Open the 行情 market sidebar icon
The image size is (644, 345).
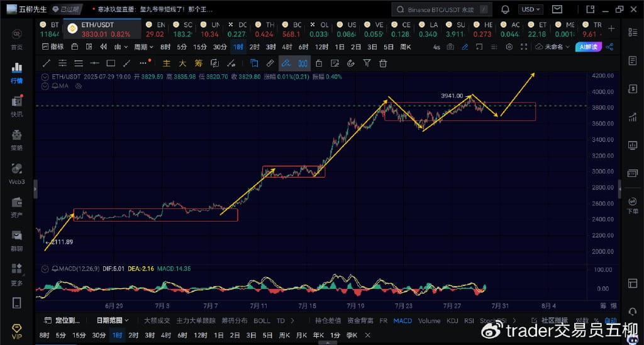pos(17,73)
